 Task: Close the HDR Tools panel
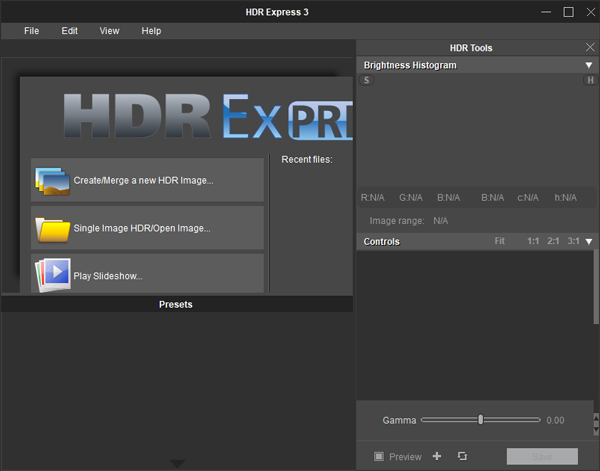point(590,47)
